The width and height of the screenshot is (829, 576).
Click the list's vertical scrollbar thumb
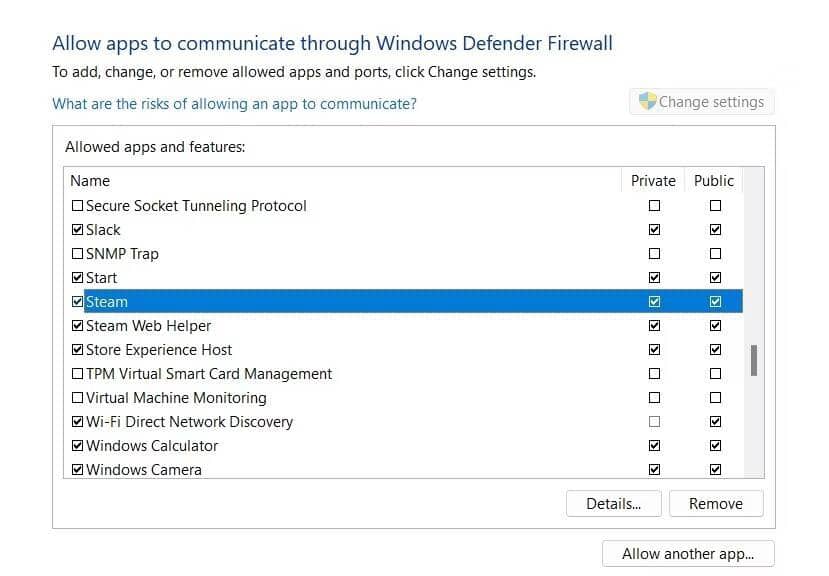pos(753,361)
